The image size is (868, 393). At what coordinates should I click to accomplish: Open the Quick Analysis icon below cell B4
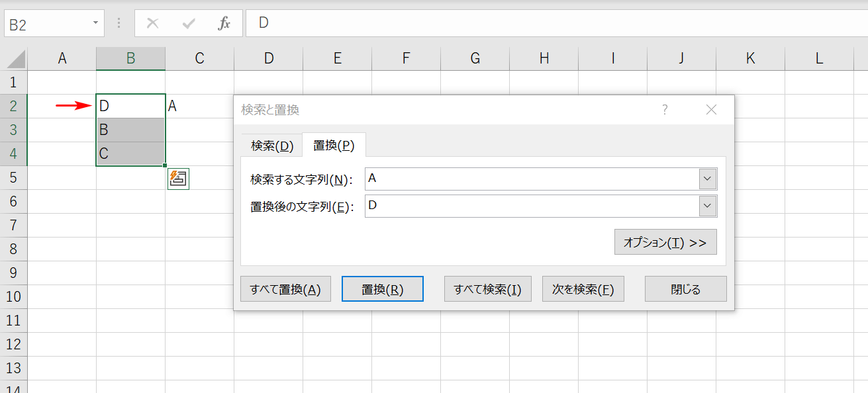(x=179, y=179)
